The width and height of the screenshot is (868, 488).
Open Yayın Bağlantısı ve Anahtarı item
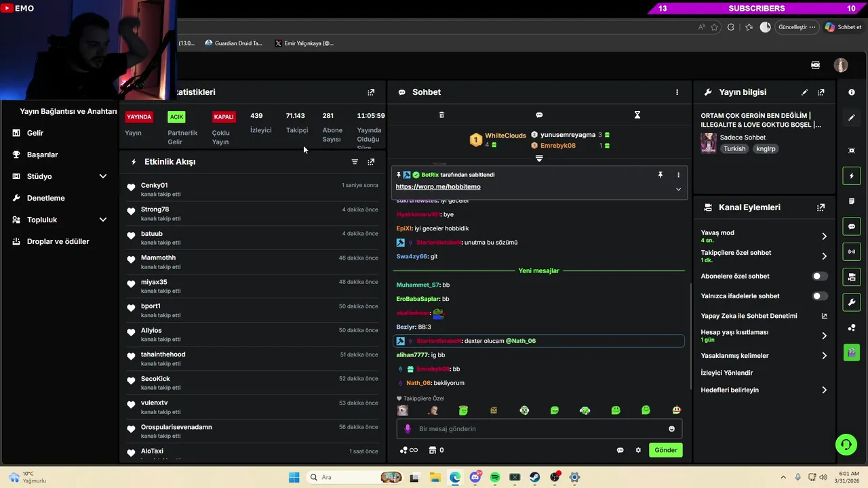68,111
